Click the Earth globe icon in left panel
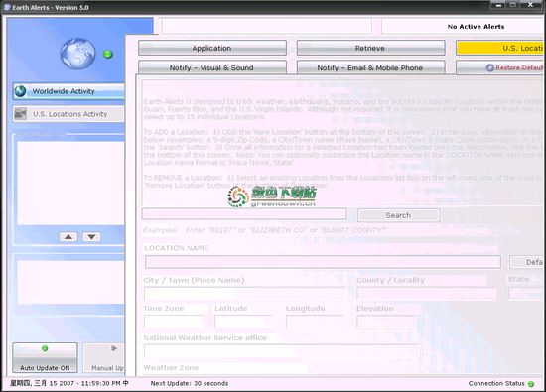546x392 pixels. coord(78,54)
